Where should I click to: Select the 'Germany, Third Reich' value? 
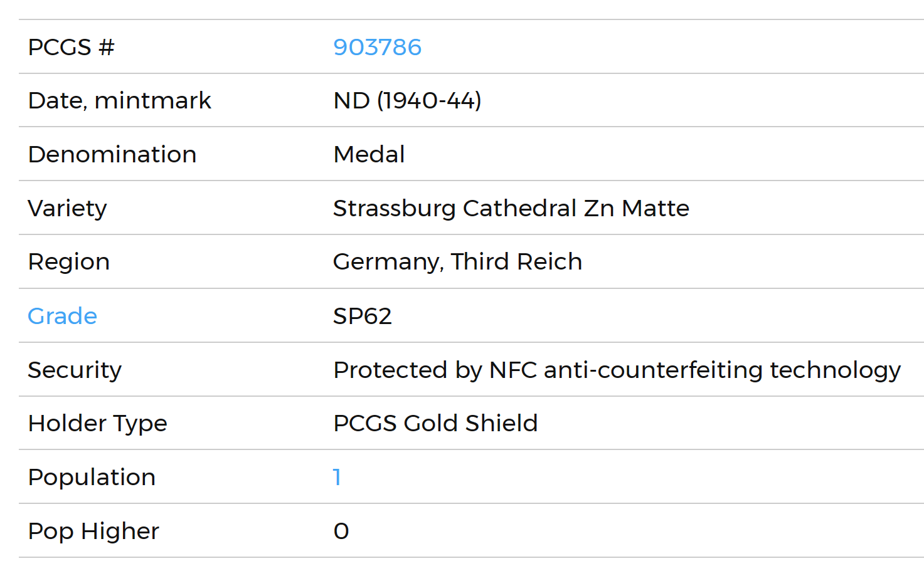[x=457, y=261]
